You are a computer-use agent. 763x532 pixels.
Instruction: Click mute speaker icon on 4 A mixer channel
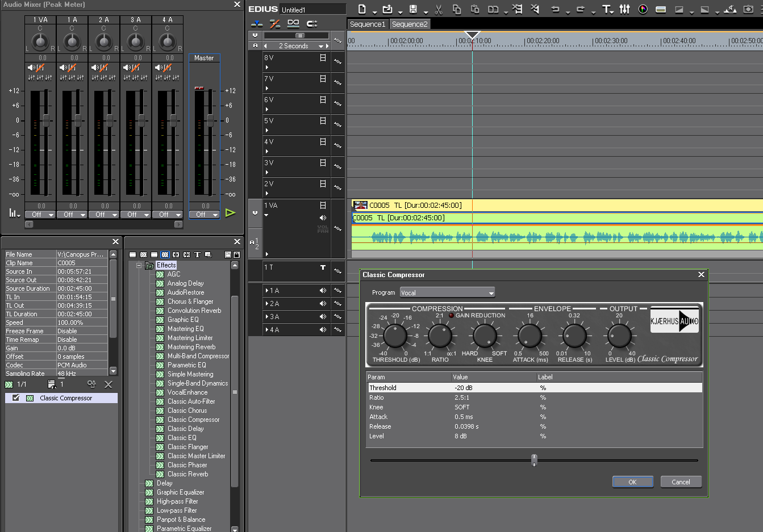click(159, 68)
